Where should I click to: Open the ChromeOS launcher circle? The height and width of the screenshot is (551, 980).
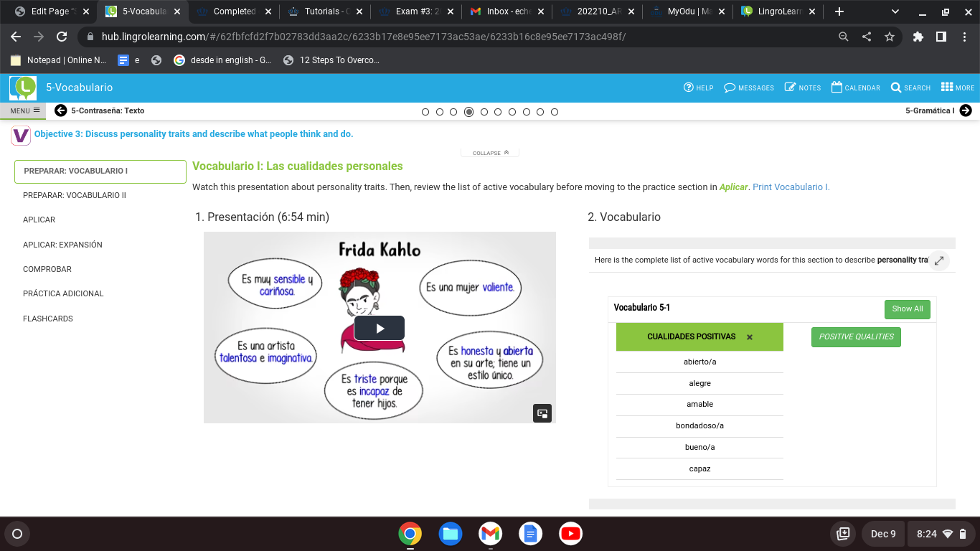[17, 534]
